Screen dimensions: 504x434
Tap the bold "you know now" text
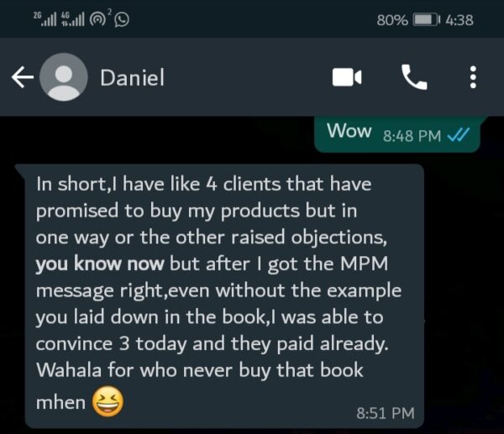(100, 264)
